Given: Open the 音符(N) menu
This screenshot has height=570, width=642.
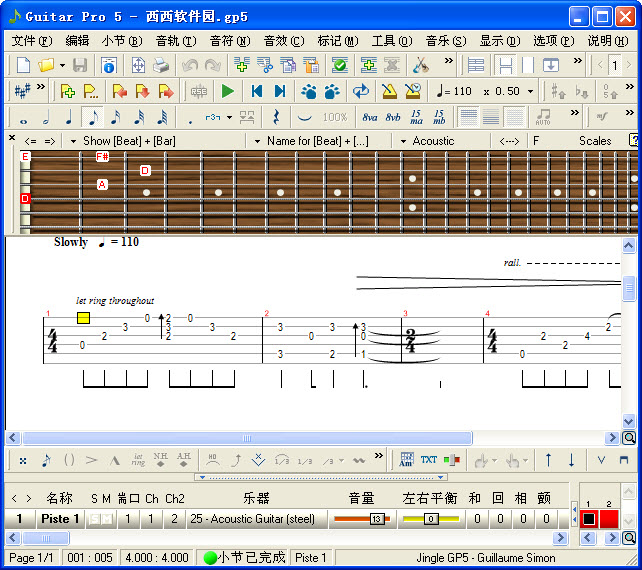Looking at the screenshot, I should (x=230, y=41).
